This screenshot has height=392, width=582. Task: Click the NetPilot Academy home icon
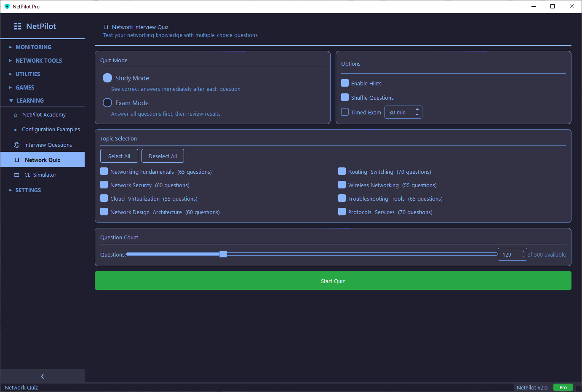[16, 115]
